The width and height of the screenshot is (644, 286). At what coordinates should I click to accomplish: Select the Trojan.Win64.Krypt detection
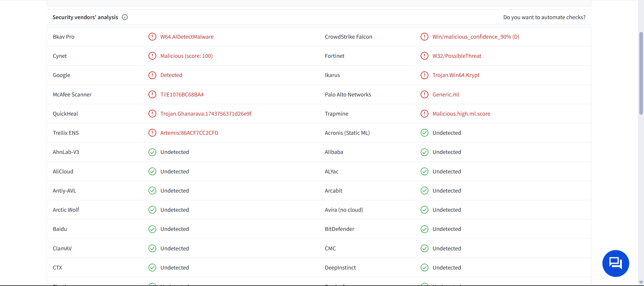[x=456, y=75]
